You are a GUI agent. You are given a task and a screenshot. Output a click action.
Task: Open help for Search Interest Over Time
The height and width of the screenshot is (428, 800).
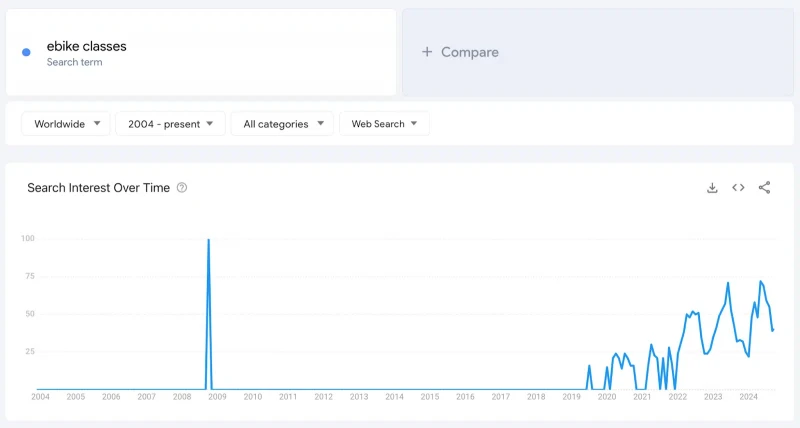(x=182, y=188)
